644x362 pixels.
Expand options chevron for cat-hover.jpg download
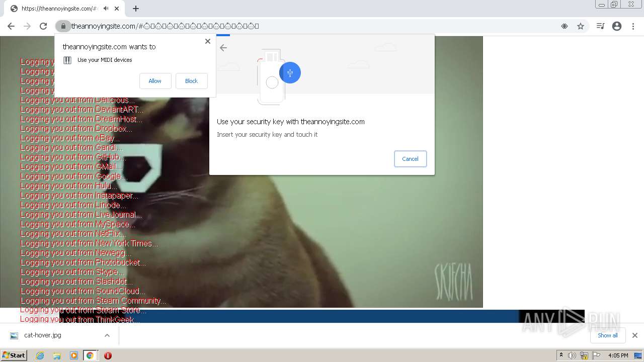[x=107, y=335]
